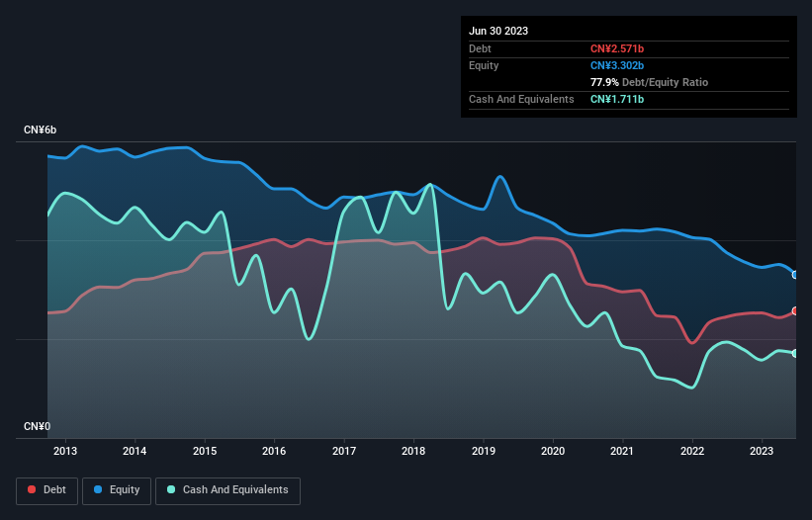Toggle the Debt series legend button
Screen dimensions: 812x520
pyautogui.click(x=46, y=490)
